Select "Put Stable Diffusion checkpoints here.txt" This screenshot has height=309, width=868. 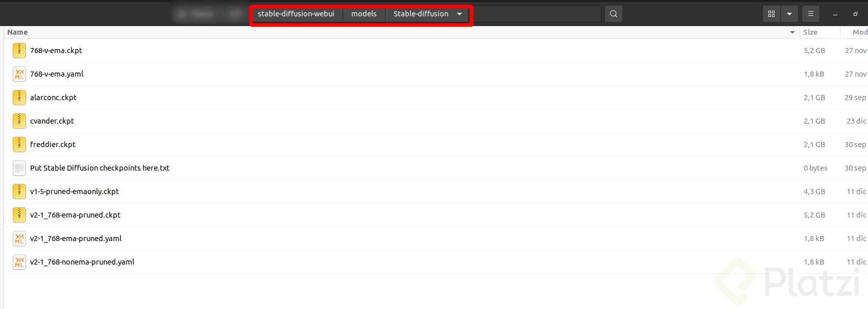coord(100,168)
